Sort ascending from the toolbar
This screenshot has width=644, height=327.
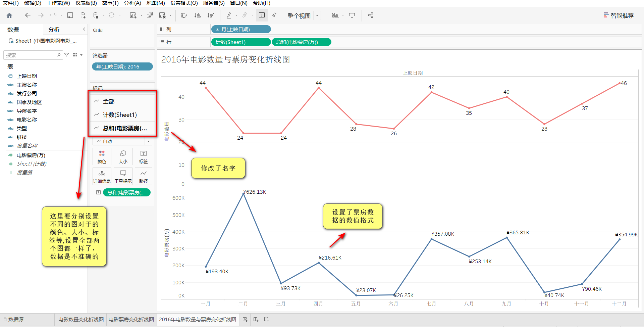[x=198, y=15]
